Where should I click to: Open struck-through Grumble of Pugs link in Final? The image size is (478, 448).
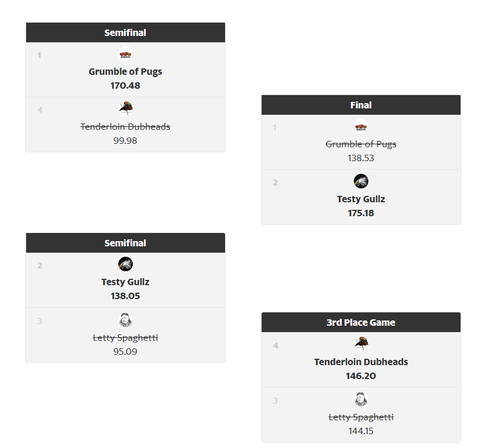click(x=361, y=144)
